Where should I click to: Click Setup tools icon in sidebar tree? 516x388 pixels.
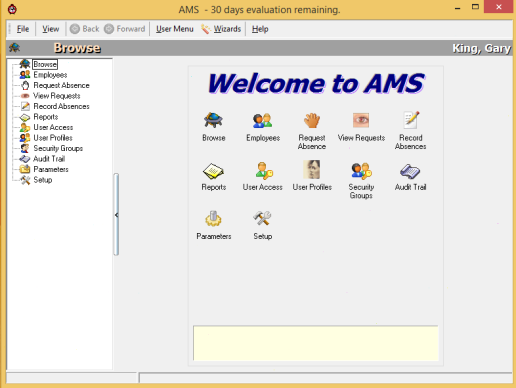click(25, 180)
